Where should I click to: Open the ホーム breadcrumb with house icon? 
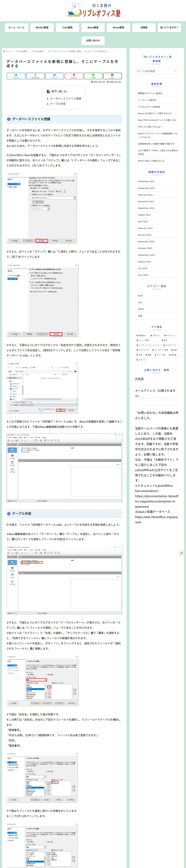point(7,52)
